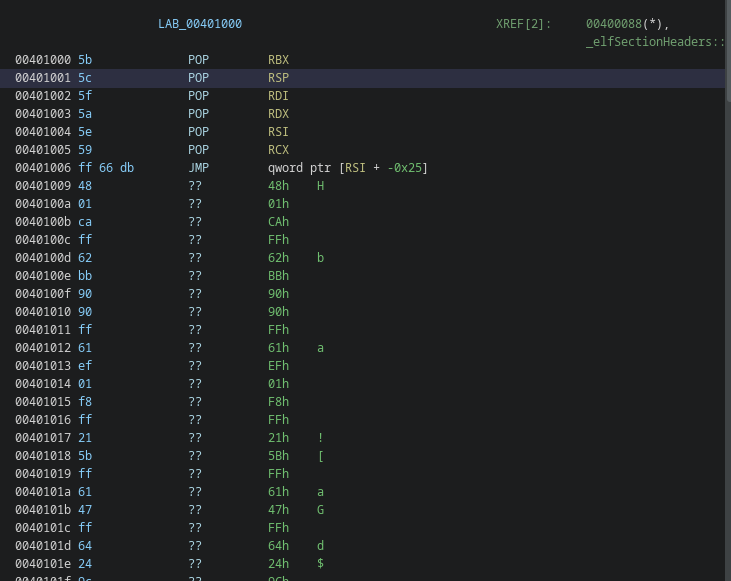Select the RSP operand in the highlighted row

click(278, 78)
